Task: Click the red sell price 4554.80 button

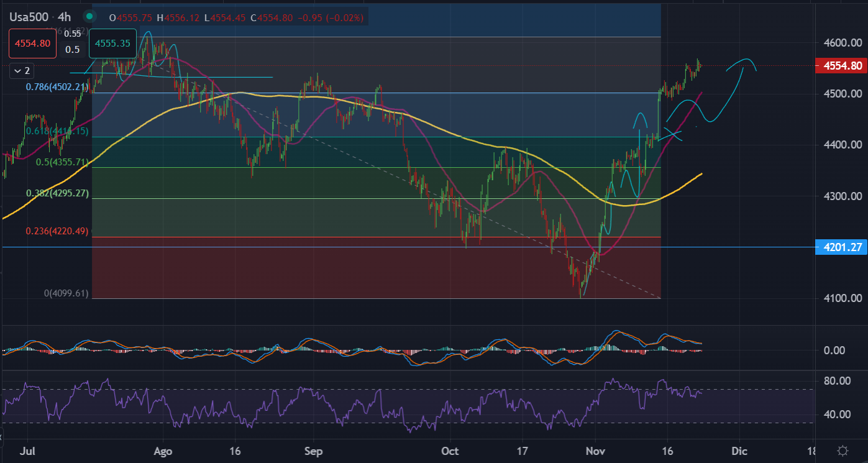Action: click(32, 44)
